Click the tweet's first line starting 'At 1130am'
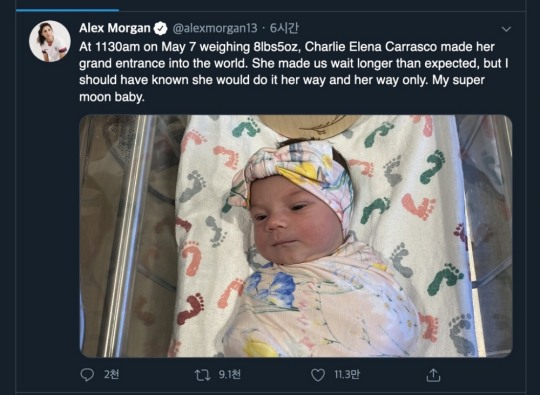This screenshot has width=540, height=395. tap(287, 47)
